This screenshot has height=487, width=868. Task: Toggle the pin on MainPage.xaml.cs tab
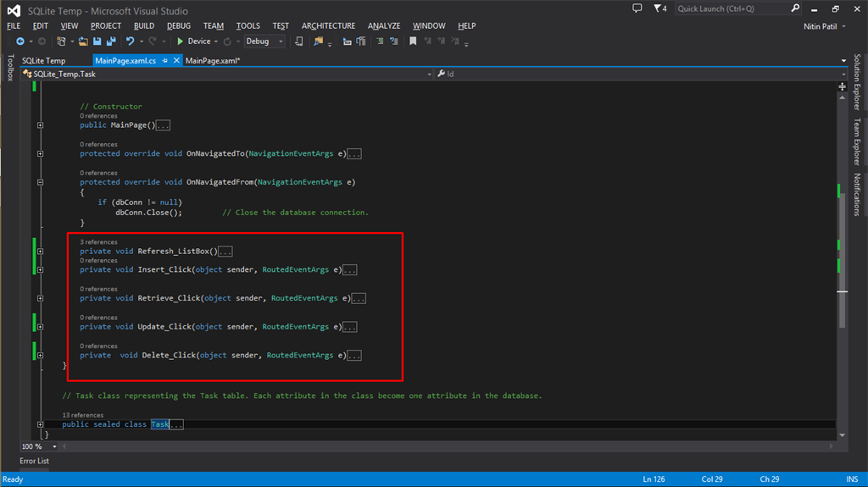click(x=164, y=61)
